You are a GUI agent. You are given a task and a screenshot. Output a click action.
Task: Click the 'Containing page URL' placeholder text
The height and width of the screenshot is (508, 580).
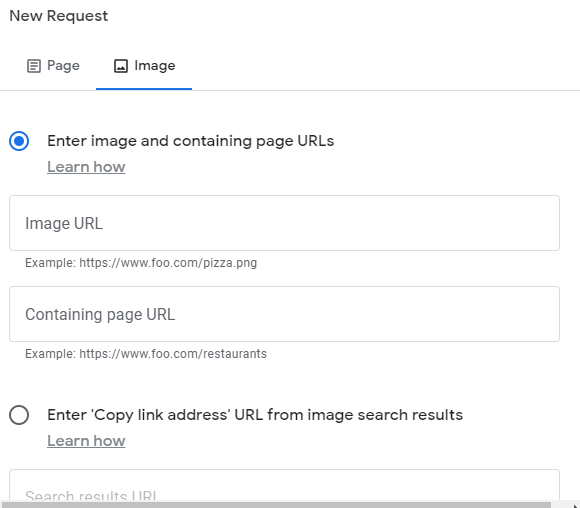100,314
